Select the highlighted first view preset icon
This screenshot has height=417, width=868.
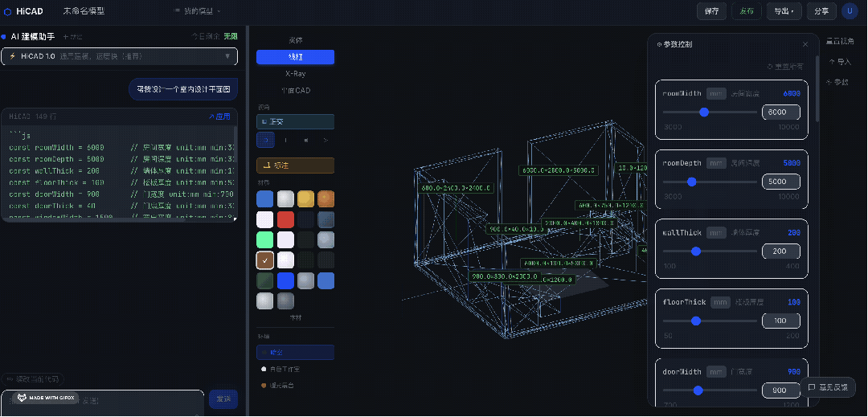click(266, 140)
